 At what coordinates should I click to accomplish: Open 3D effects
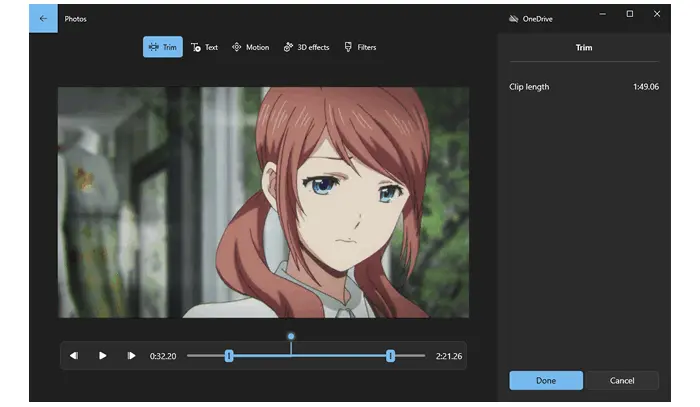click(306, 47)
